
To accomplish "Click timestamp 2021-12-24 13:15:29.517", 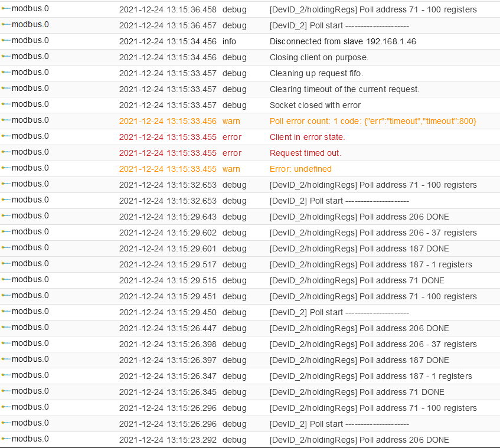I will pos(168,264).
